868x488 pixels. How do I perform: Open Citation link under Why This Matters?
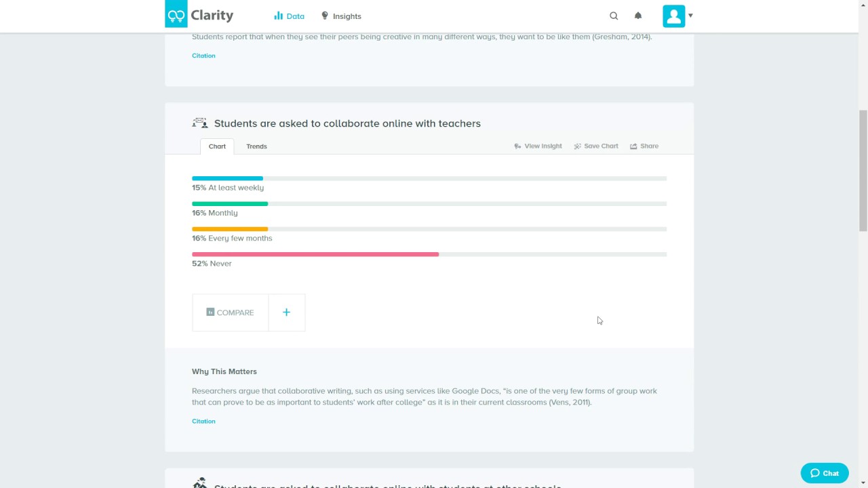[203, 421]
